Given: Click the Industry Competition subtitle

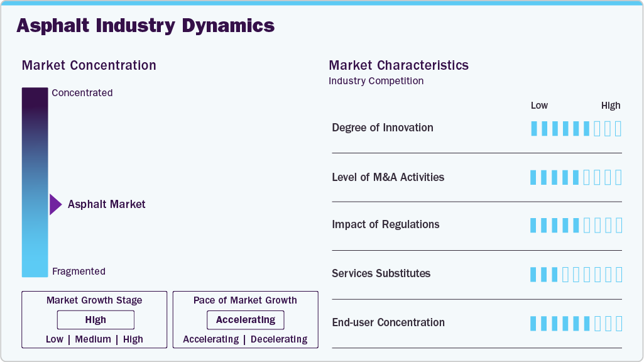Looking at the screenshot, I should tap(376, 81).
